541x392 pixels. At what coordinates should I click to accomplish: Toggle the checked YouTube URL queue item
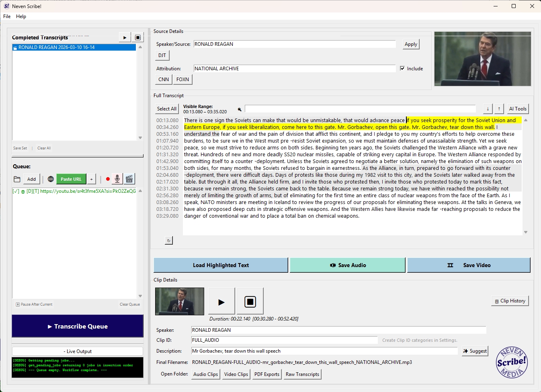[x=16, y=192]
